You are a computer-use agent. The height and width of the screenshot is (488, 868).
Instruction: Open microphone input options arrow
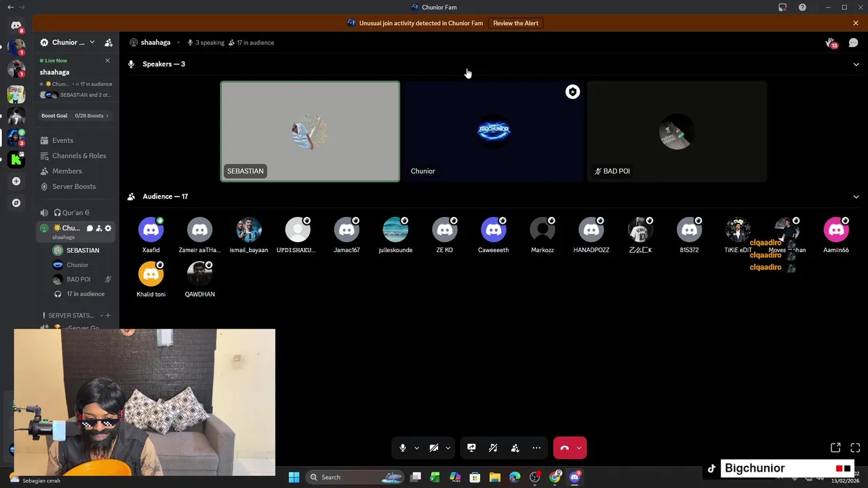[416, 448]
